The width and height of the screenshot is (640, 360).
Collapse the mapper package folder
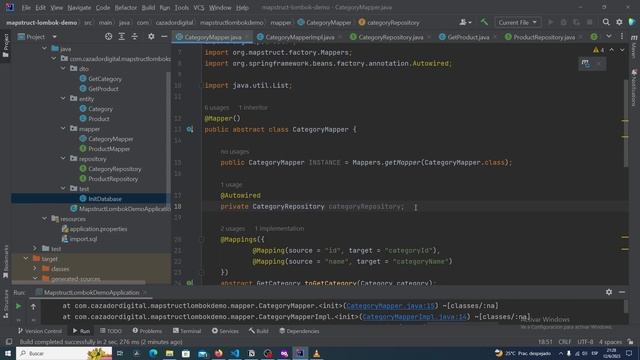(63, 129)
